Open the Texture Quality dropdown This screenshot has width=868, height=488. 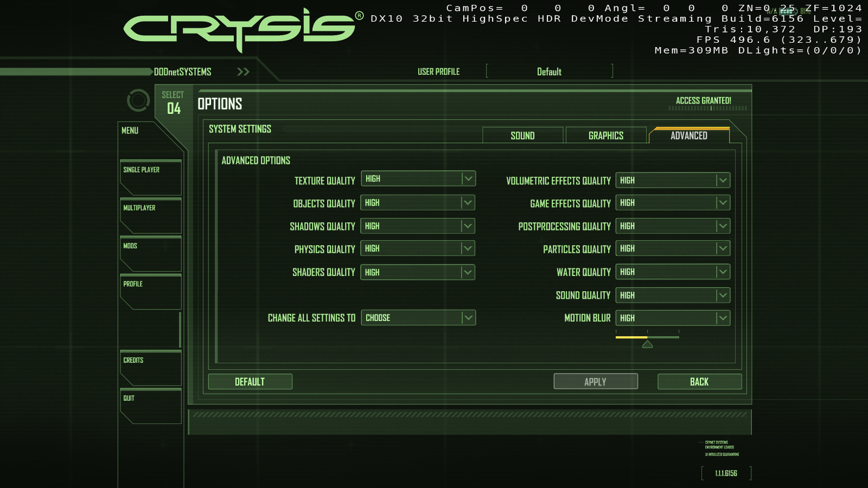coord(418,178)
